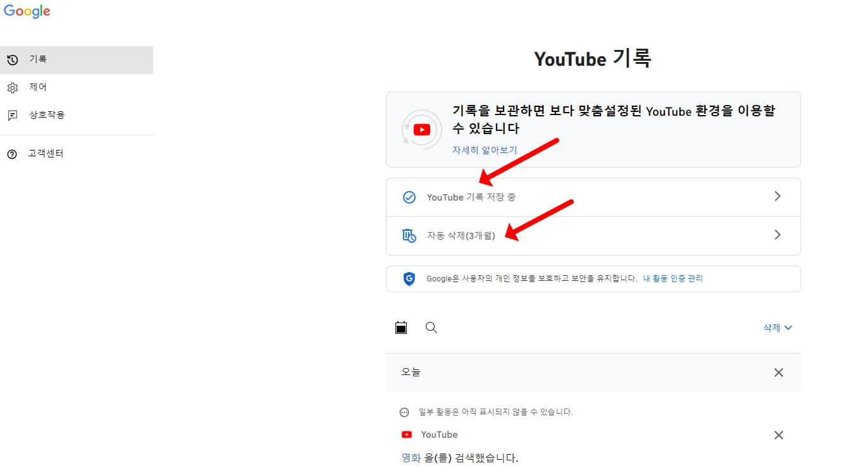868x475 pixels.
Task: Click the pending activity ellipsis icon
Action: 405,412
